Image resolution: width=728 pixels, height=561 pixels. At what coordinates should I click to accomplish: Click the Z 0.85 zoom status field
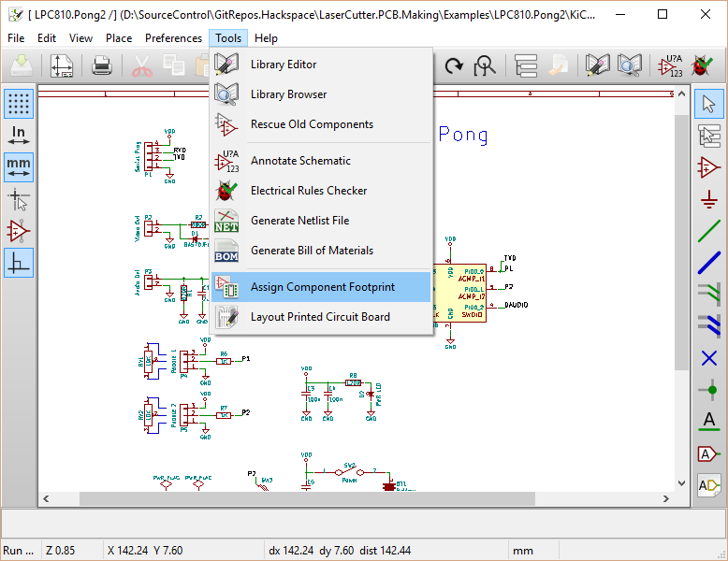tap(72, 551)
